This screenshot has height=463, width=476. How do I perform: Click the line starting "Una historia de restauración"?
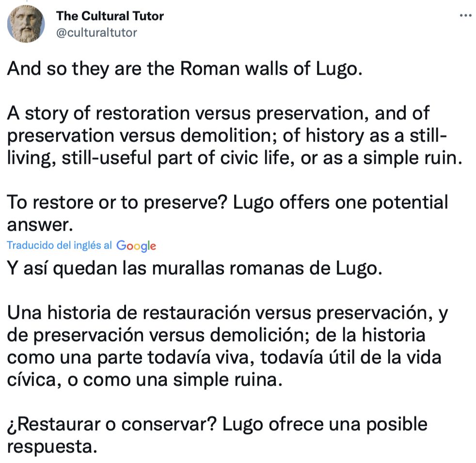(x=227, y=312)
